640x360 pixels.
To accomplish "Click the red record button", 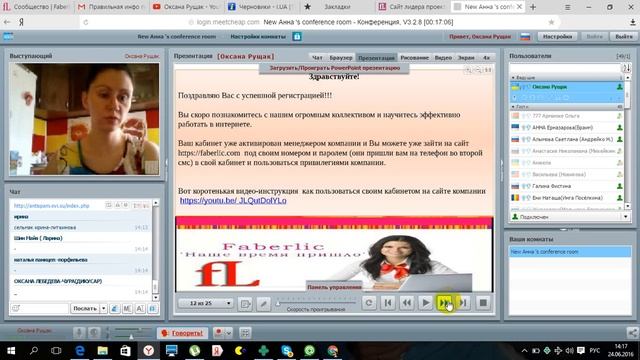I will coord(219,333).
